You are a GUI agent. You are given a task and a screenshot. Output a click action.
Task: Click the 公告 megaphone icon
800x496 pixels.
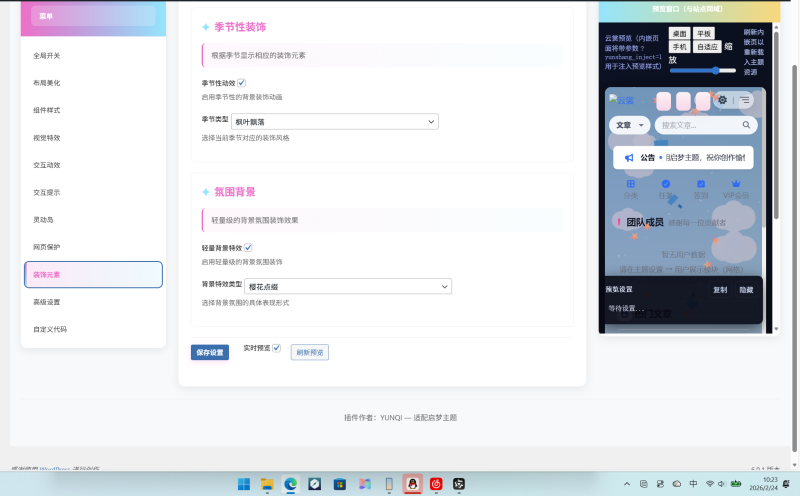[x=629, y=158]
